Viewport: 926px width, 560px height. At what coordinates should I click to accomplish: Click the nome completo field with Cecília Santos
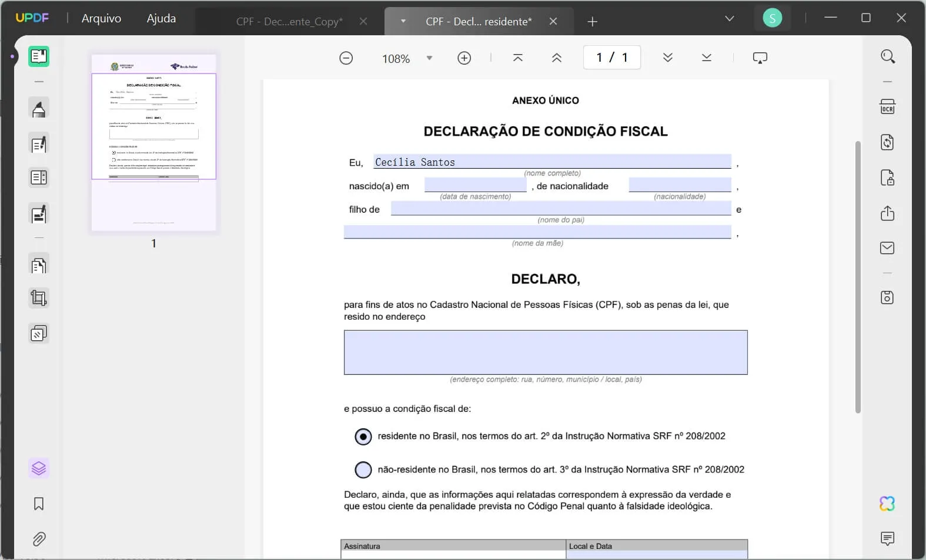(552, 162)
